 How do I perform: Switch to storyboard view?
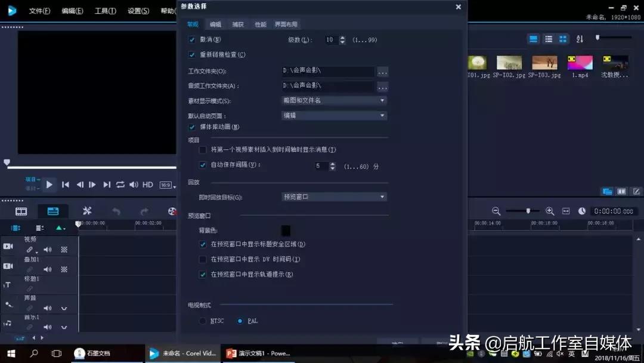[x=21, y=211]
